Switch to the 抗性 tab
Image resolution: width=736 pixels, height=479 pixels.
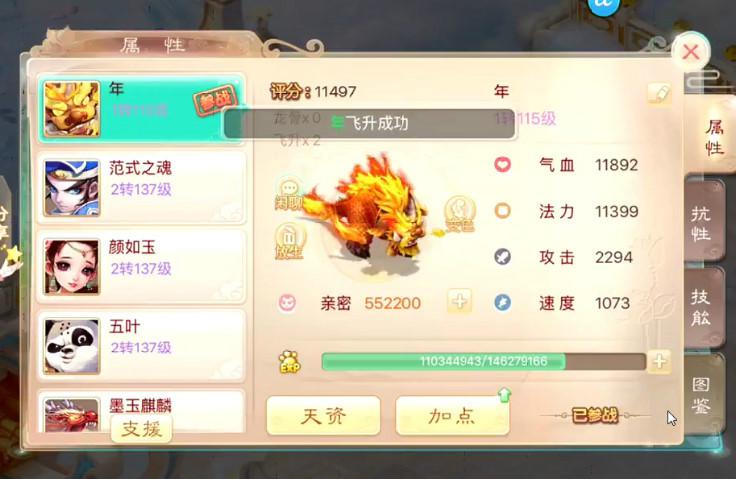[x=703, y=223]
